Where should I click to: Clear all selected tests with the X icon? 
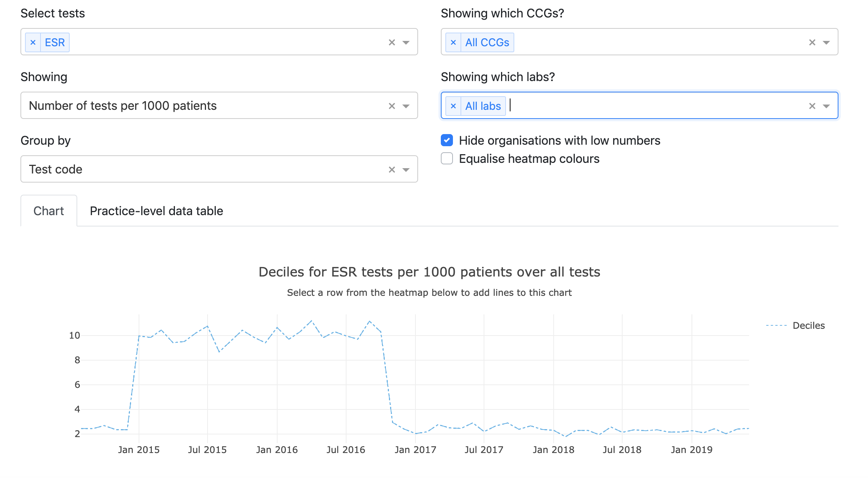click(x=392, y=42)
